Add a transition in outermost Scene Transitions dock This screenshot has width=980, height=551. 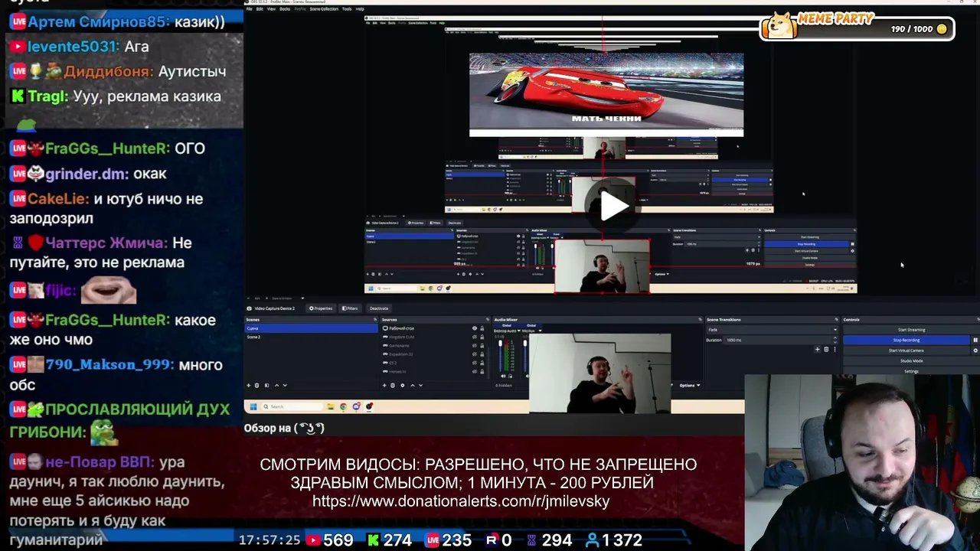tap(817, 350)
